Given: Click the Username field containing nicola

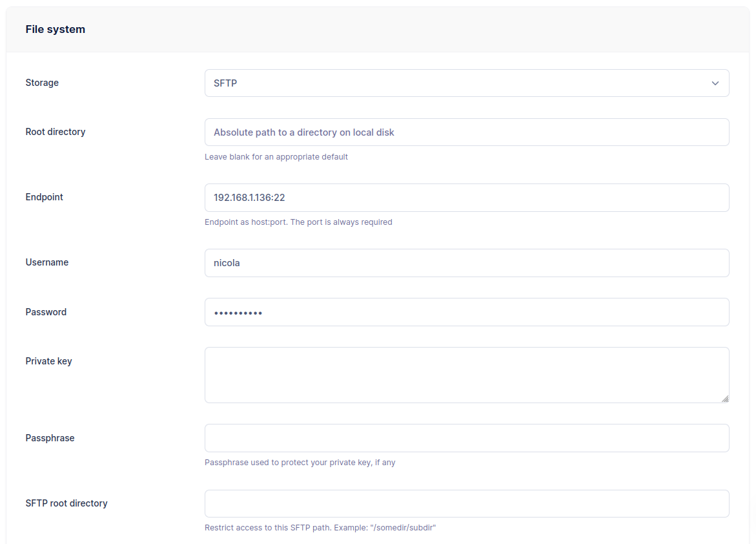Looking at the screenshot, I should click(467, 263).
